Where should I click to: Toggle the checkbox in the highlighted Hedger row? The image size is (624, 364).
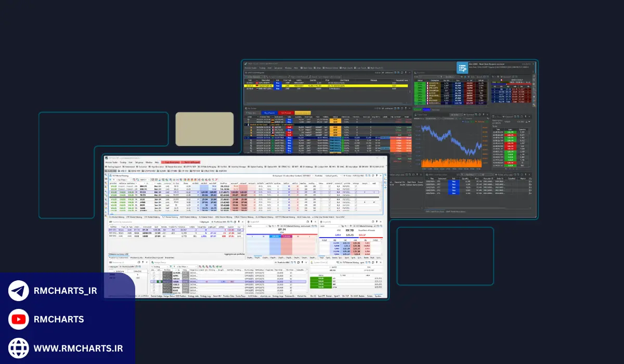[x=153, y=281]
